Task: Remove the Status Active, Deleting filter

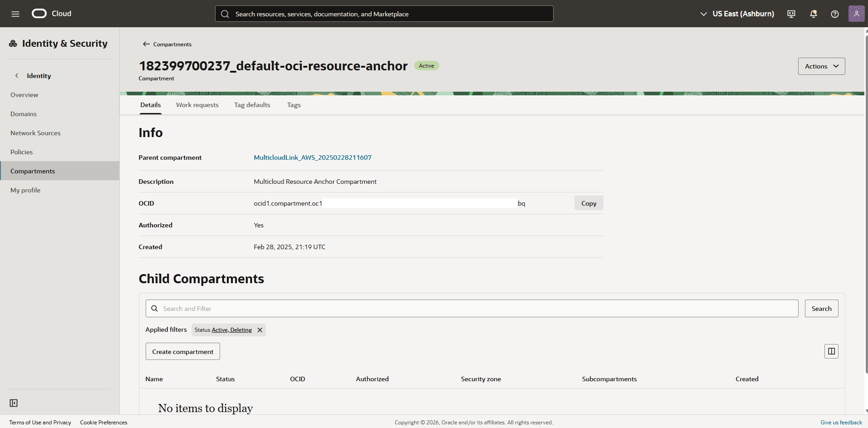Action: pos(260,330)
